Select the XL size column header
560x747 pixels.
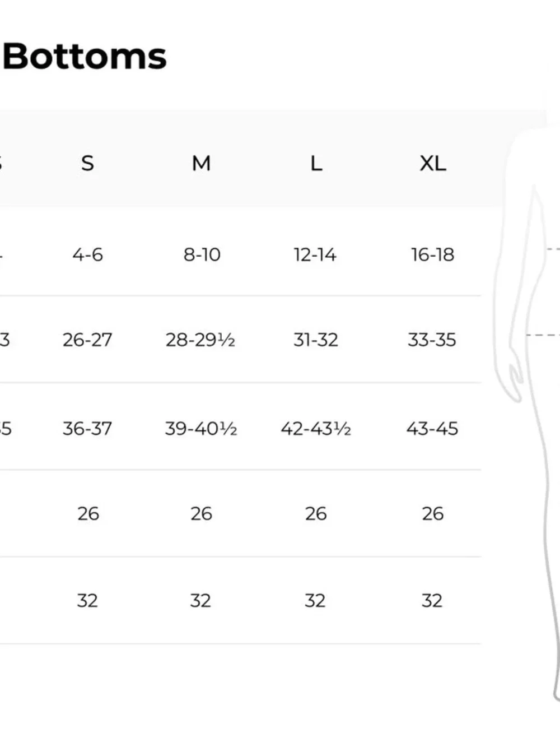(433, 163)
